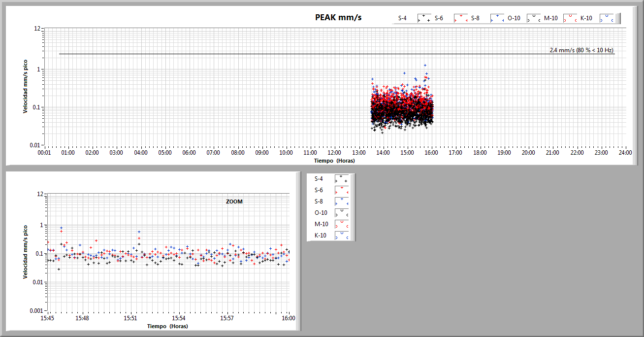Select the 16:00 end value on the zoom time axis
The height and width of the screenshot is (337, 644).
coord(289,318)
